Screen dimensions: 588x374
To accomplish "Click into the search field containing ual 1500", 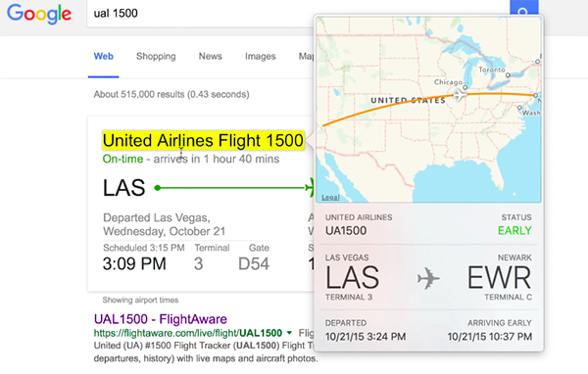I will 203,14.
